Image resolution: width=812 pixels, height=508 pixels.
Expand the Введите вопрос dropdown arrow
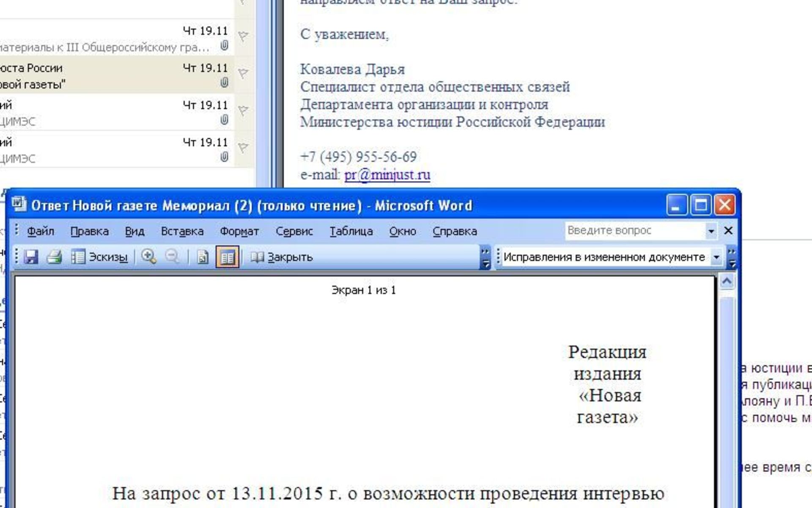click(711, 231)
